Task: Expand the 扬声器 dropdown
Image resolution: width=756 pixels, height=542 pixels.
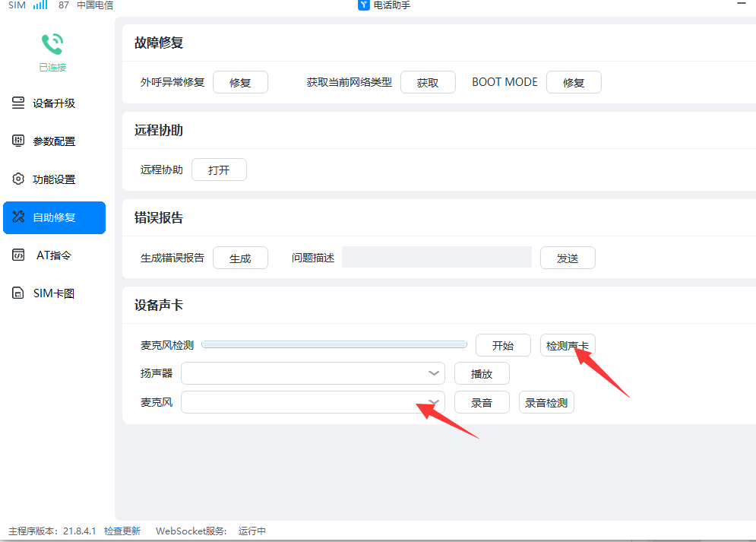Action: tap(313, 373)
